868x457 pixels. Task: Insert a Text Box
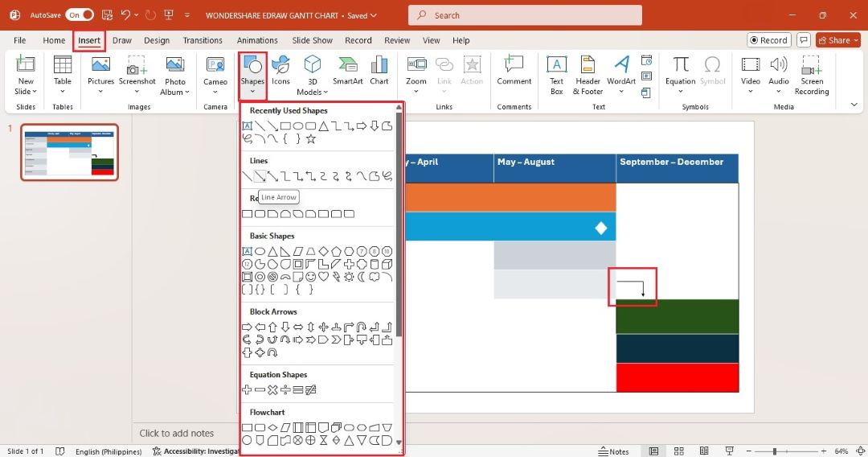(556, 76)
